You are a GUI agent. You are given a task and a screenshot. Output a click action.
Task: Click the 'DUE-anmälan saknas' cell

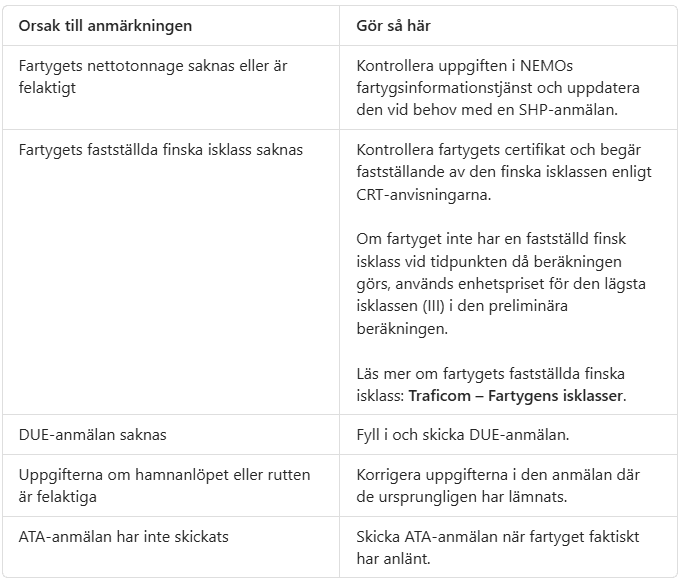click(171, 435)
